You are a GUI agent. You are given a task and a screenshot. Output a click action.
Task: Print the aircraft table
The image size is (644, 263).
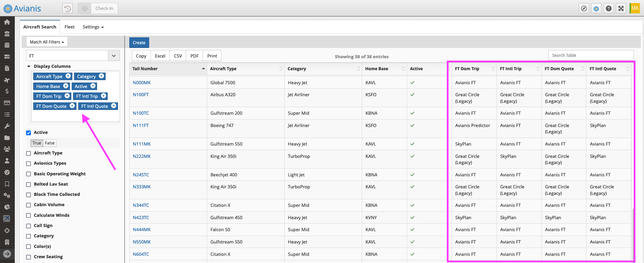coord(212,56)
